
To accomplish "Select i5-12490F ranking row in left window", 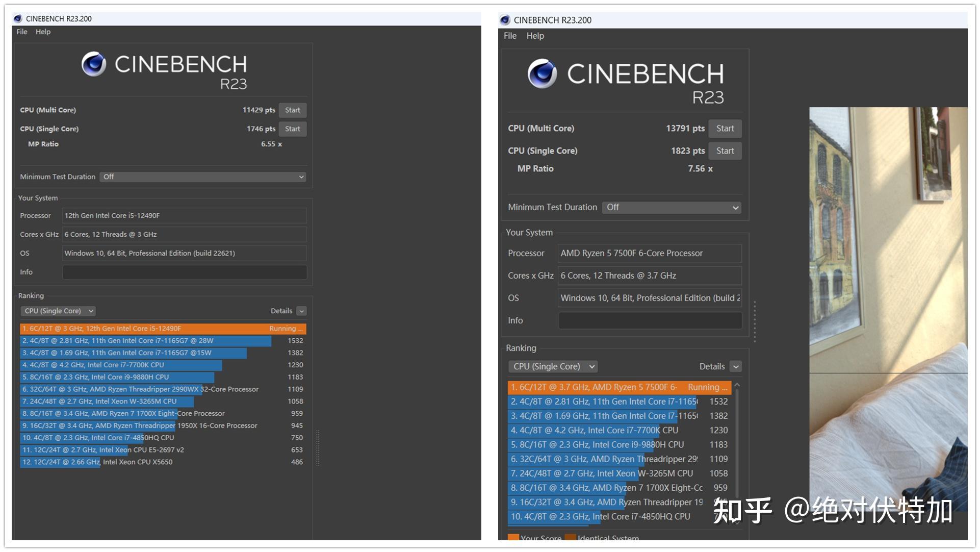I will (163, 329).
